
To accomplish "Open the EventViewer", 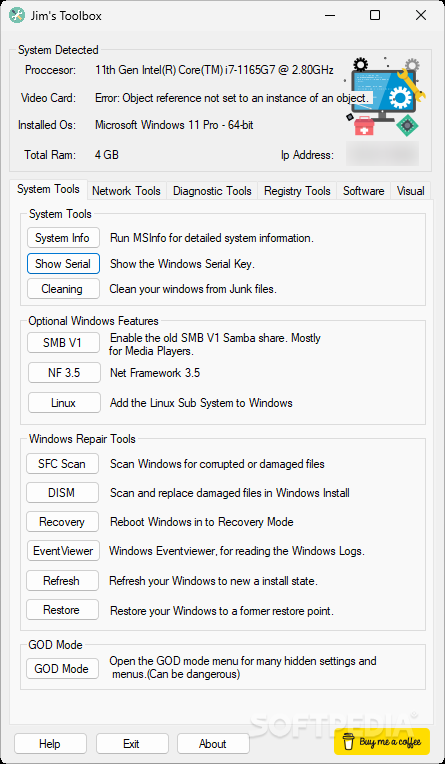I will [x=63, y=551].
